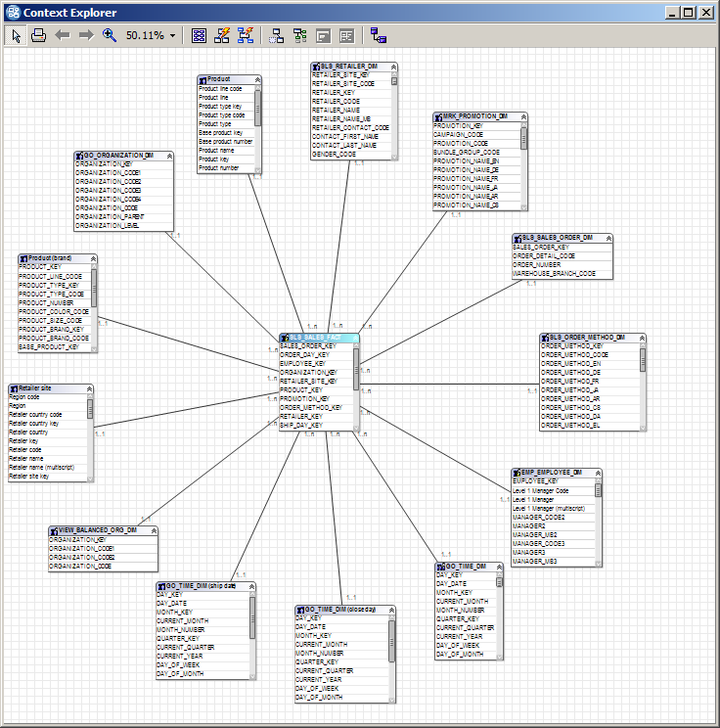The image size is (720, 728).
Task: Select Retailer country key in Retailer site
Action: pyautogui.click(x=34, y=424)
